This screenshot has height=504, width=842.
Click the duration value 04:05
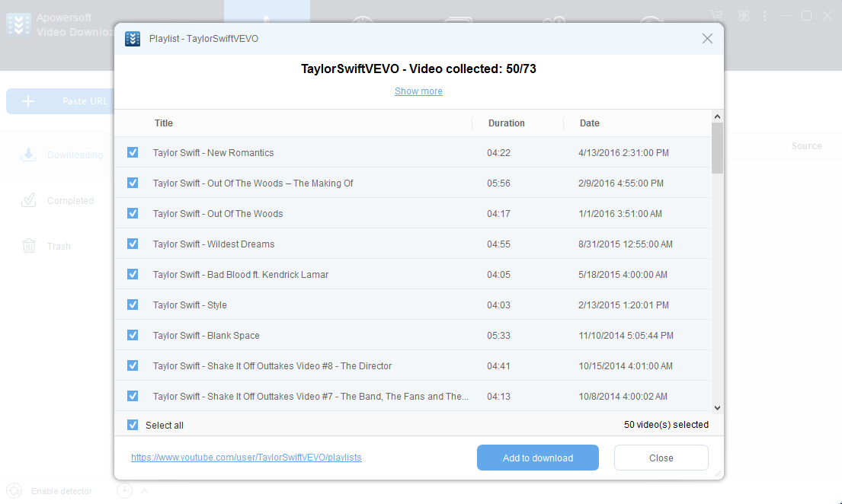pyautogui.click(x=499, y=275)
